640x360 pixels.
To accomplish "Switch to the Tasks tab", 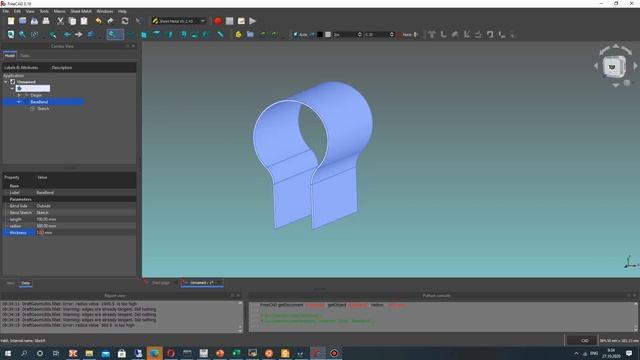I will [x=25, y=56].
